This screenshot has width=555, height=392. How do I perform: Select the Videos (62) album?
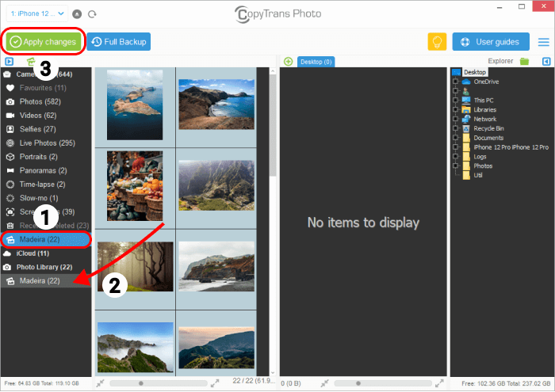37,116
